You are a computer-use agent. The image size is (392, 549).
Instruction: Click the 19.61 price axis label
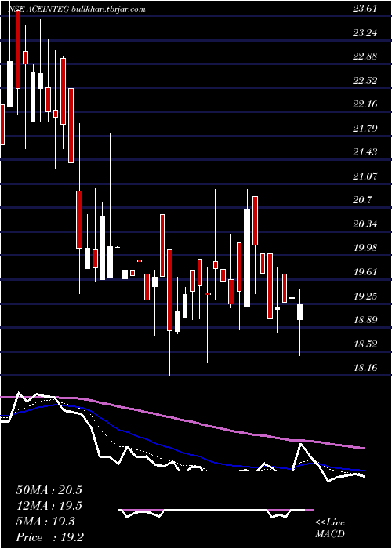coord(365,272)
